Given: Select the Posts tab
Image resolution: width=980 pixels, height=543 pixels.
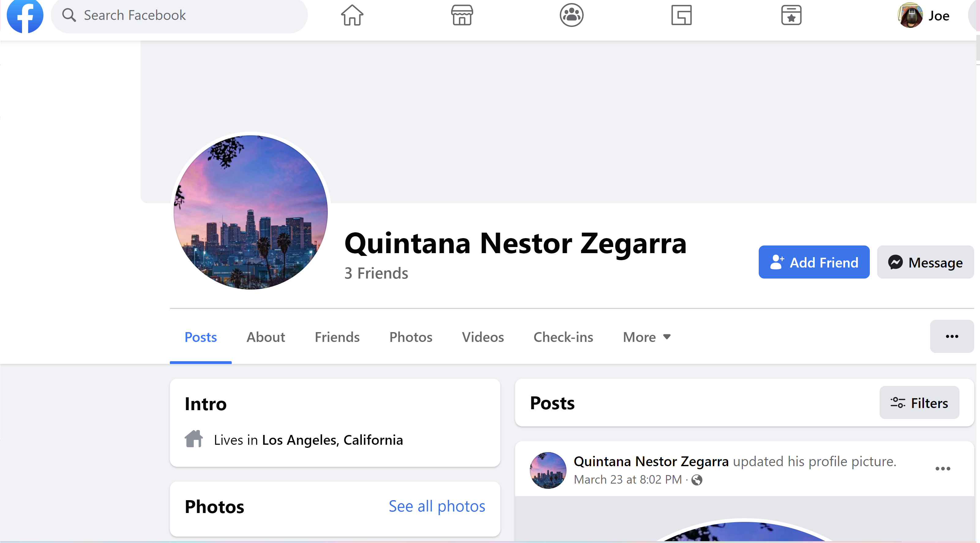Looking at the screenshot, I should (x=200, y=337).
